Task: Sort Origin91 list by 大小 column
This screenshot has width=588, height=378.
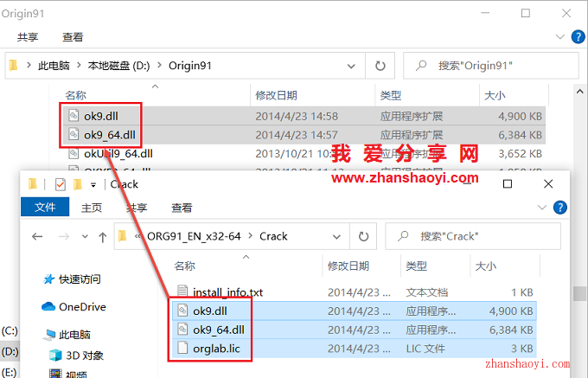Action: [x=495, y=95]
